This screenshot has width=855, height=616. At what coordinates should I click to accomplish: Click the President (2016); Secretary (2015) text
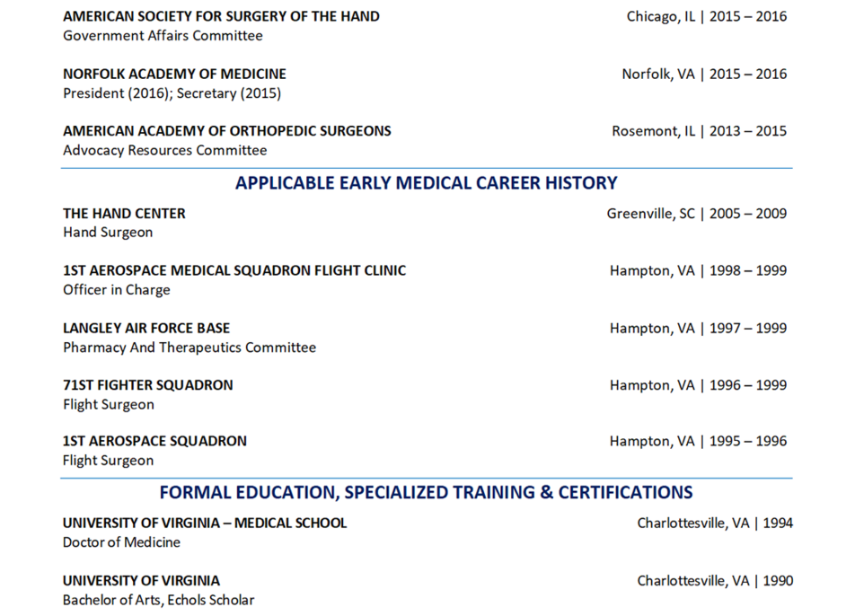tap(172, 93)
